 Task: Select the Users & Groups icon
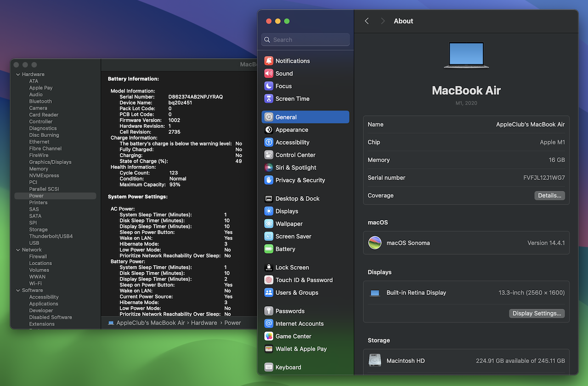coord(269,293)
